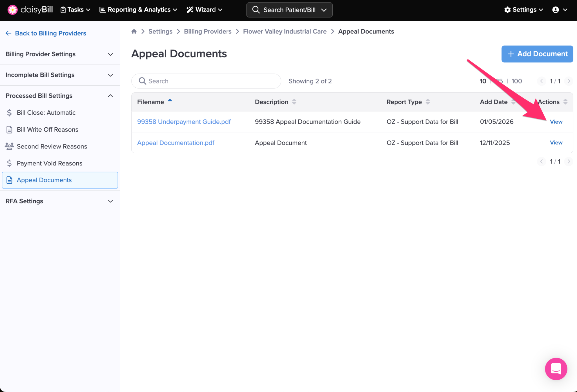
Task: Click the daisyBill flower logo
Action: (12, 10)
